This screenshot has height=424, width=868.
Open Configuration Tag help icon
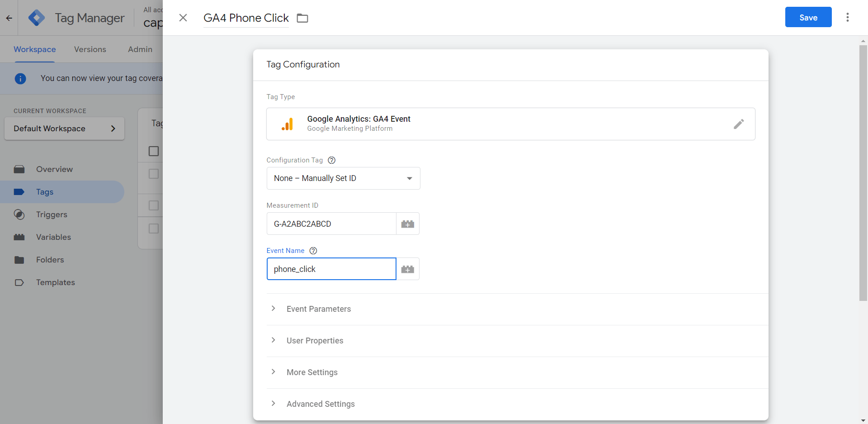[331, 160]
